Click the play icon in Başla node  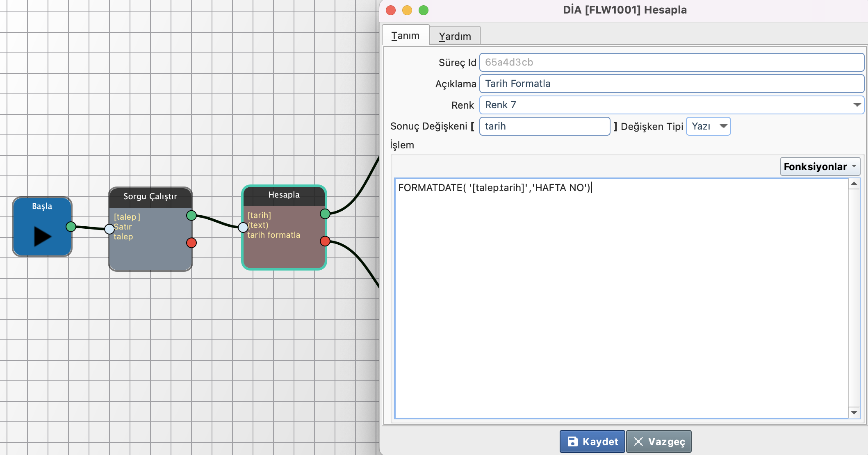pos(43,237)
